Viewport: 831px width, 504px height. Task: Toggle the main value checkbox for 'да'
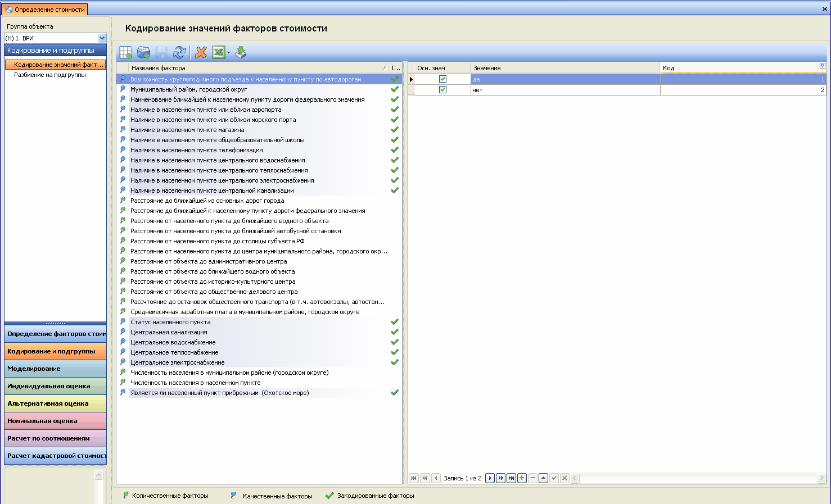click(x=442, y=79)
